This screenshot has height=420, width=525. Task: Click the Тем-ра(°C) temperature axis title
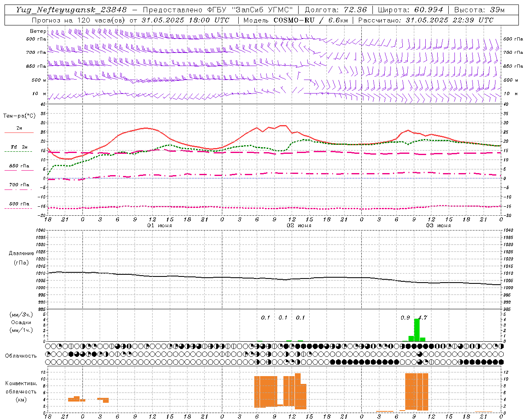(x=19, y=116)
